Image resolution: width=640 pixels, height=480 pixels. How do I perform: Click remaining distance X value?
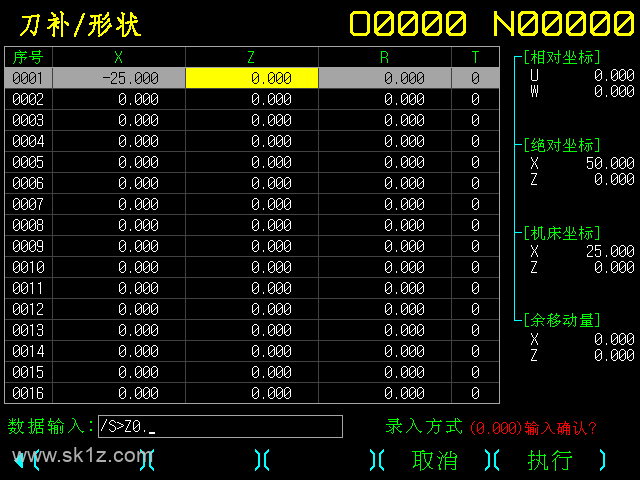(614, 339)
